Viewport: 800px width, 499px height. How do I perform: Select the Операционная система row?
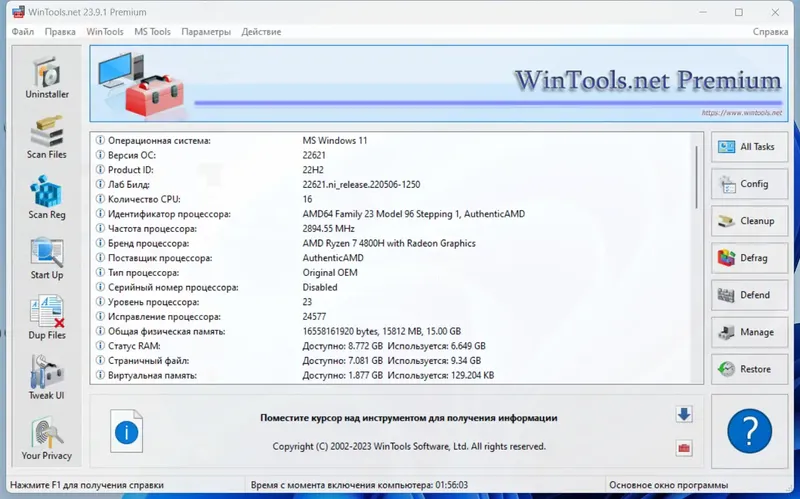[392, 140]
